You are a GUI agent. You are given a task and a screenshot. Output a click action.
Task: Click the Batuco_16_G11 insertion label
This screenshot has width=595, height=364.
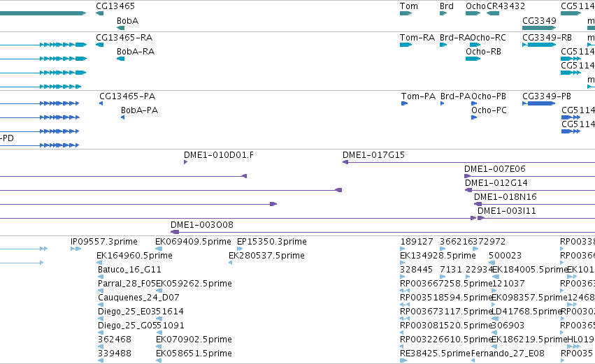pos(129,270)
